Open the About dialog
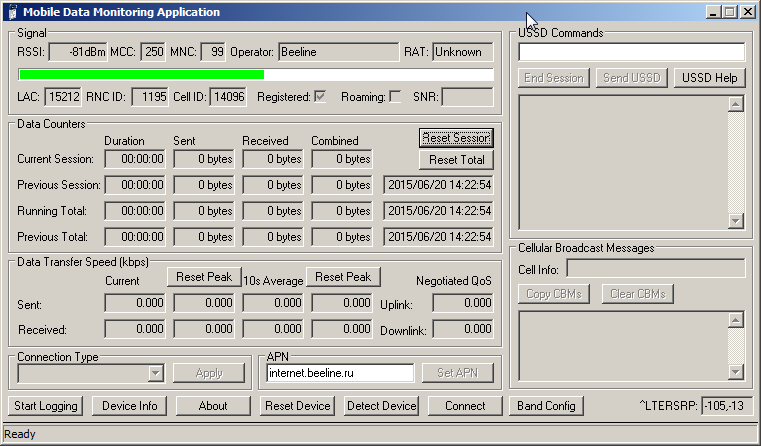Image resolution: width=761 pixels, height=446 pixels. pyautogui.click(x=212, y=406)
